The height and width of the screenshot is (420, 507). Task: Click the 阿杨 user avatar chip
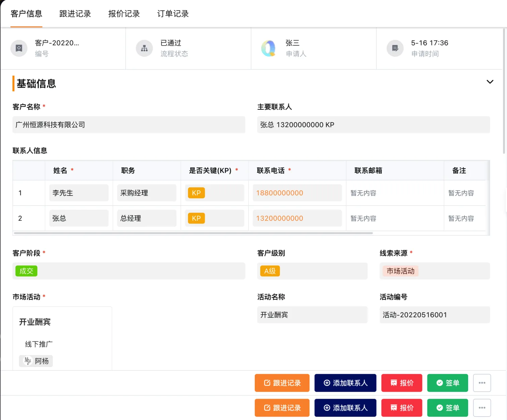pyautogui.click(x=36, y=361)
